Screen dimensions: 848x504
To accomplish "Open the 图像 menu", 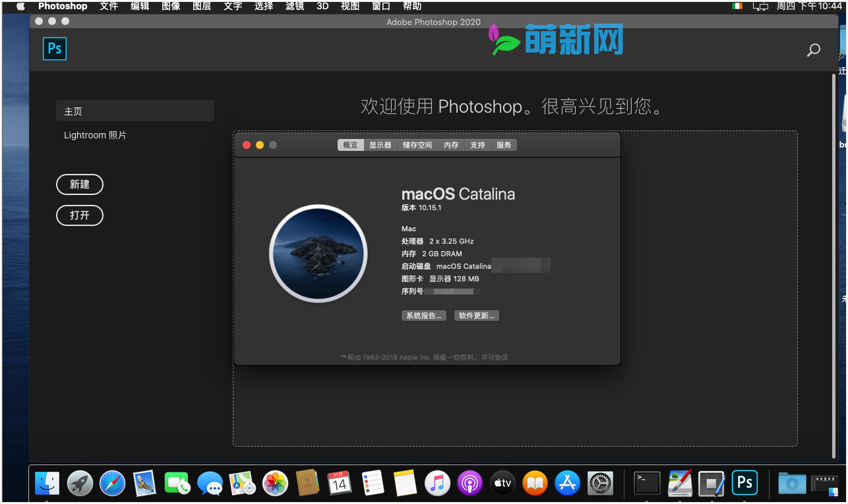I will pyautogui.click(x=171, y=6).
